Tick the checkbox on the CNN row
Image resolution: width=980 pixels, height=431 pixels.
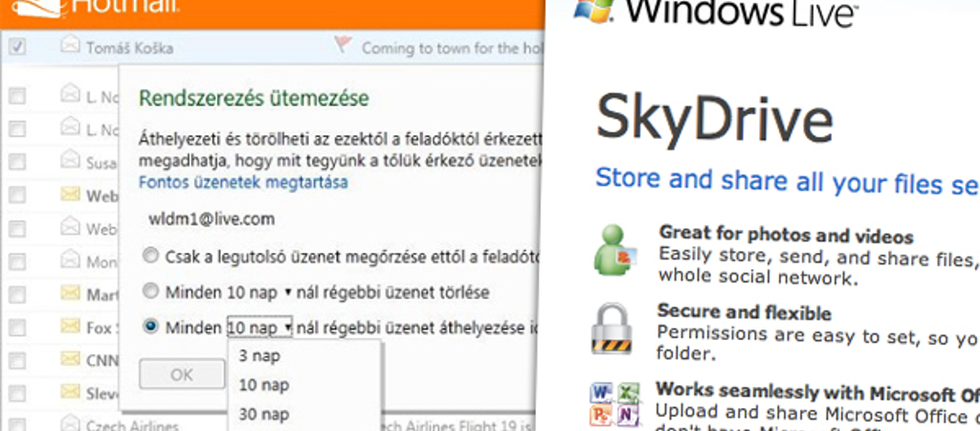[17, 360]
